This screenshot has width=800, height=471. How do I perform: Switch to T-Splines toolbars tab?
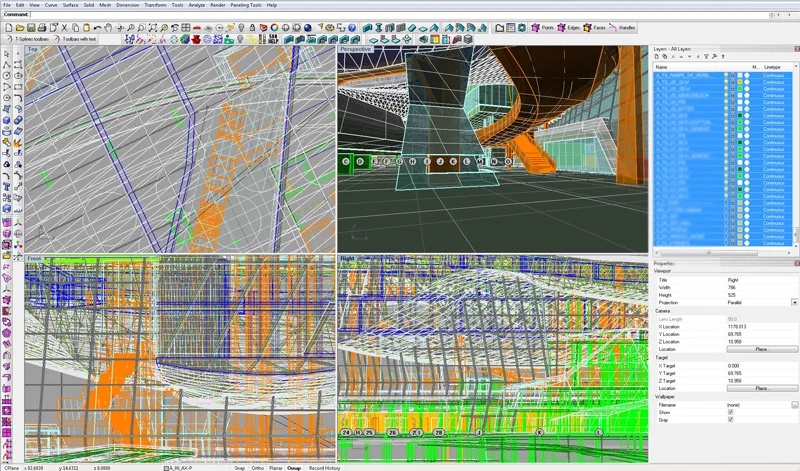[x=32, y=38]
